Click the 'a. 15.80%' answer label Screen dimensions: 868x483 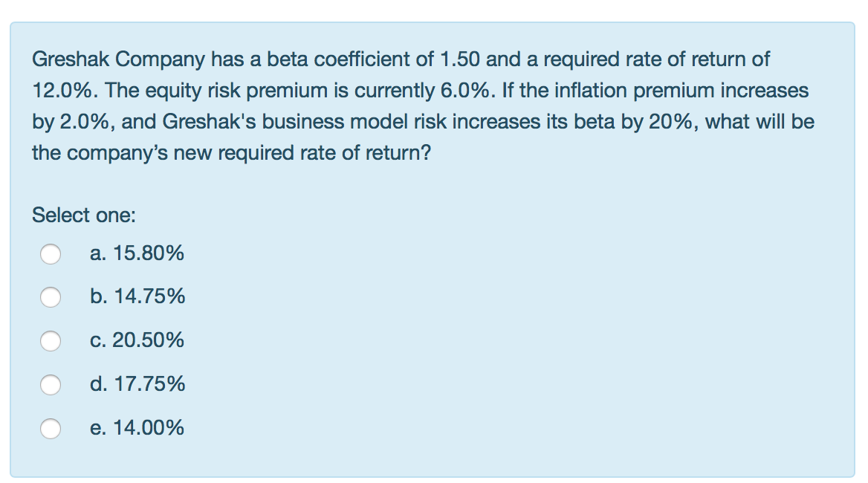pyautogui.click(x=137, y=253)
